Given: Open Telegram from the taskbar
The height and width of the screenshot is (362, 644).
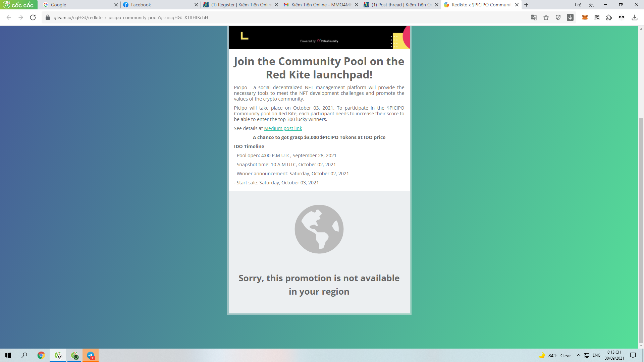Looking at the screenshot, I should (91, 355).
